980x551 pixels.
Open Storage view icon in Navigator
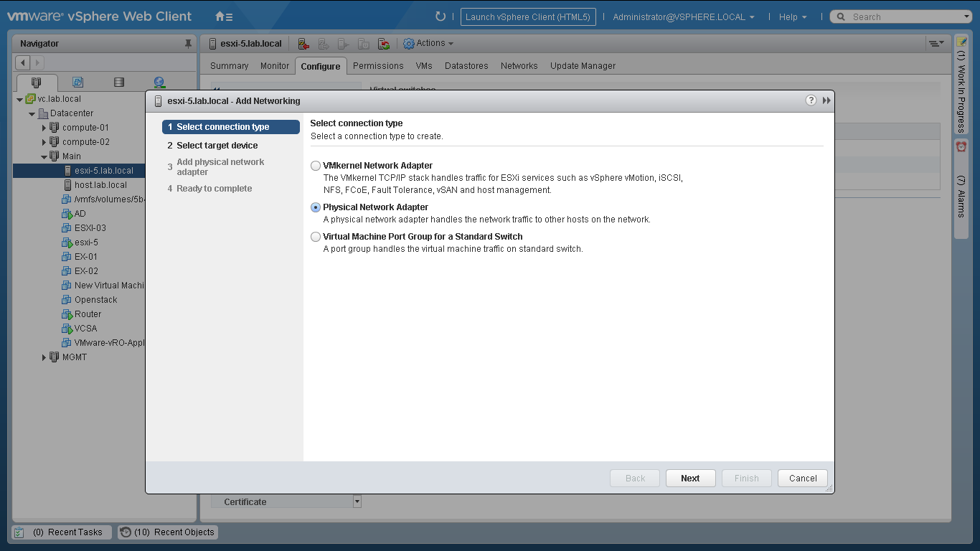click(118, 83)
